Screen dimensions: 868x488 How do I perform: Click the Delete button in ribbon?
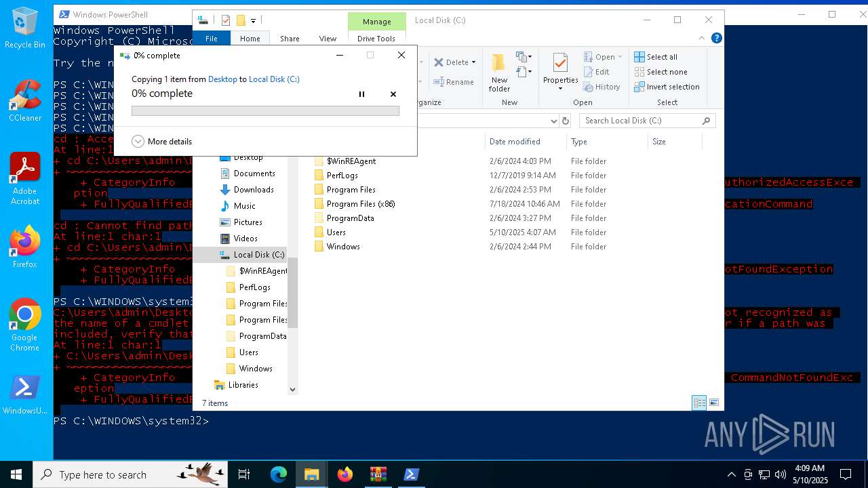(452, 62)
